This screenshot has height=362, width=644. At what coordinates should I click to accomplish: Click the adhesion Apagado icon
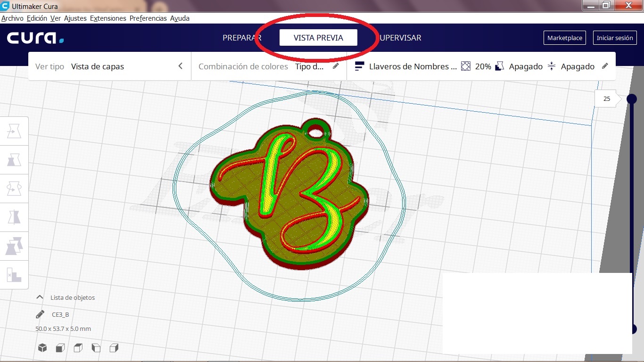(552, 66)
